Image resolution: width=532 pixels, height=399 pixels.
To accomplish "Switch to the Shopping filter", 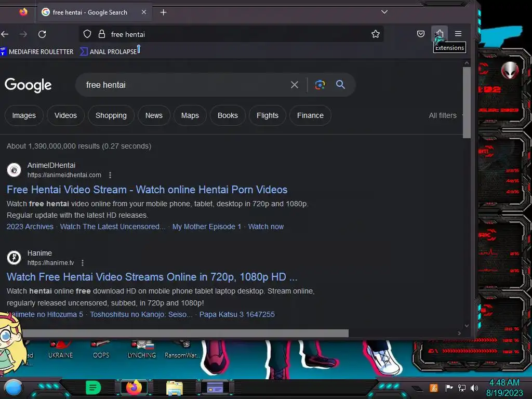I will (111, 115).
